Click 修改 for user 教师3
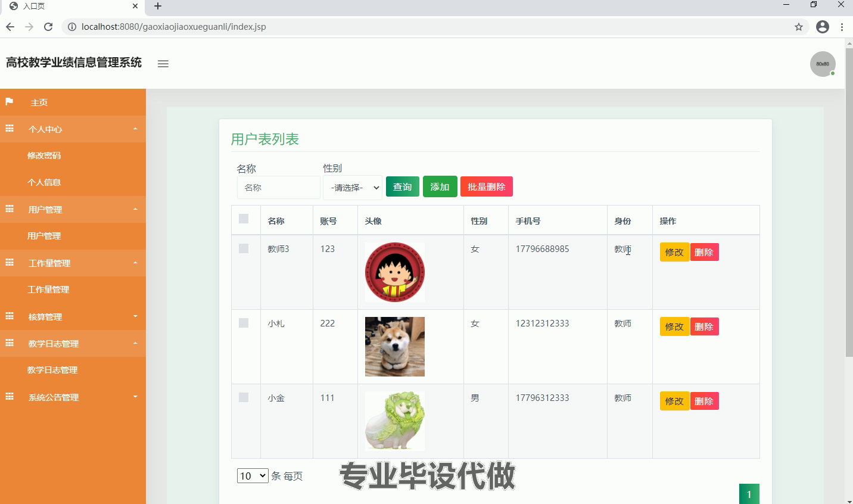This screenshot has width=853, height=504. tap(674, 252)
